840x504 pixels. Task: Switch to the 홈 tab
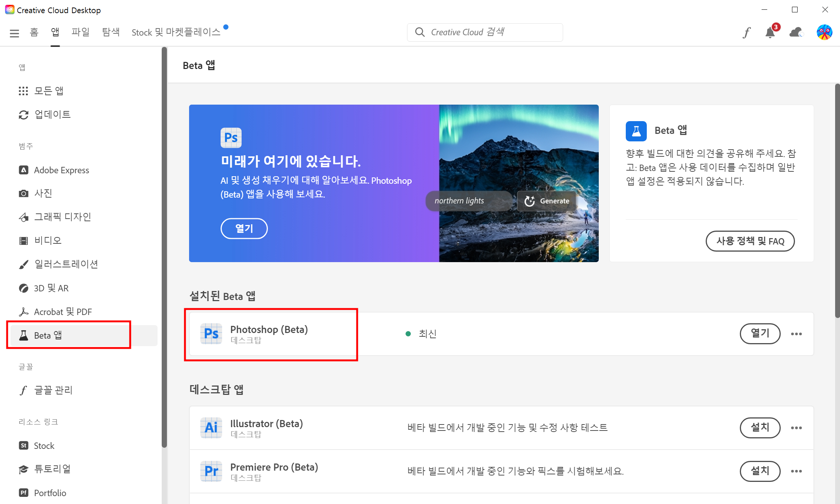(34, 32)
